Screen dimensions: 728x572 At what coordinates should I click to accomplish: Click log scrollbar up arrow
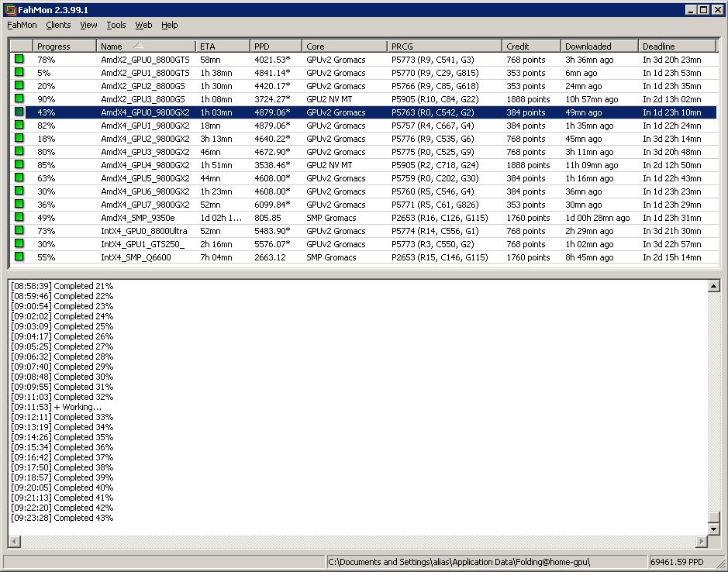coord(713,286)
